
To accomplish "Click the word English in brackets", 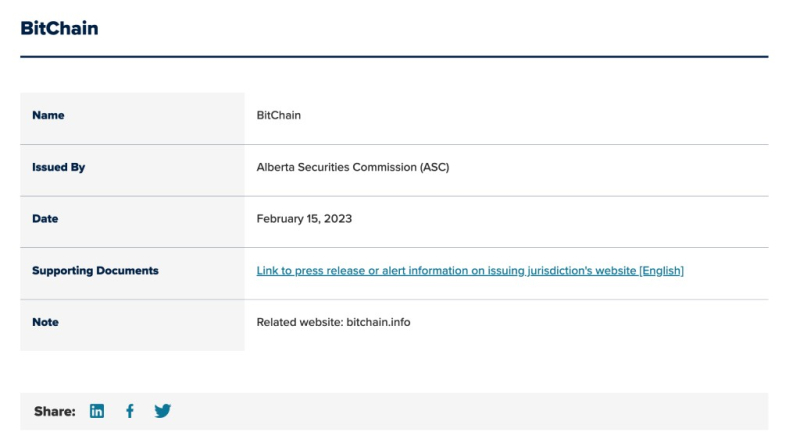I will [x=661, y=270].
